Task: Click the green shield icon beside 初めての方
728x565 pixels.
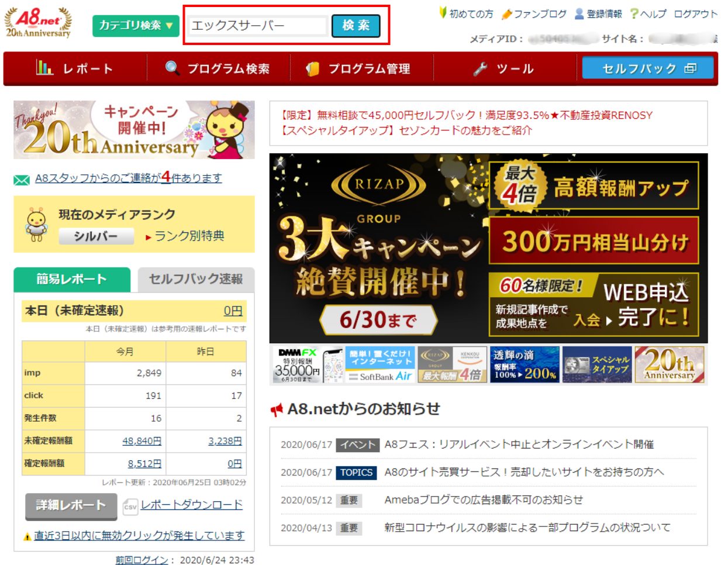Action: [x=443, y=13]
